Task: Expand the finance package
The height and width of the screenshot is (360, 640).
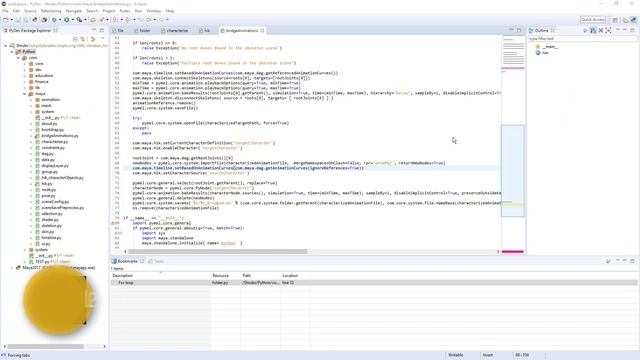Action: (24, 82)
